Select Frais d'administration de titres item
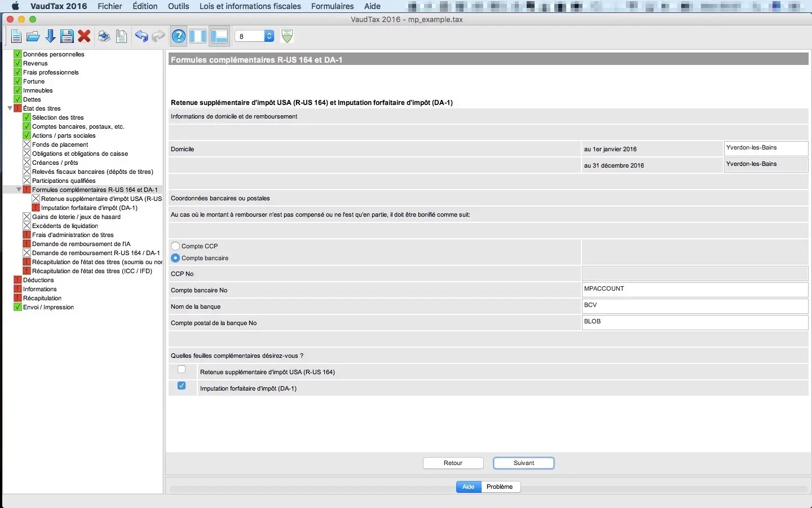The height and width of the screenshot is (508, 812). (73, 235)
